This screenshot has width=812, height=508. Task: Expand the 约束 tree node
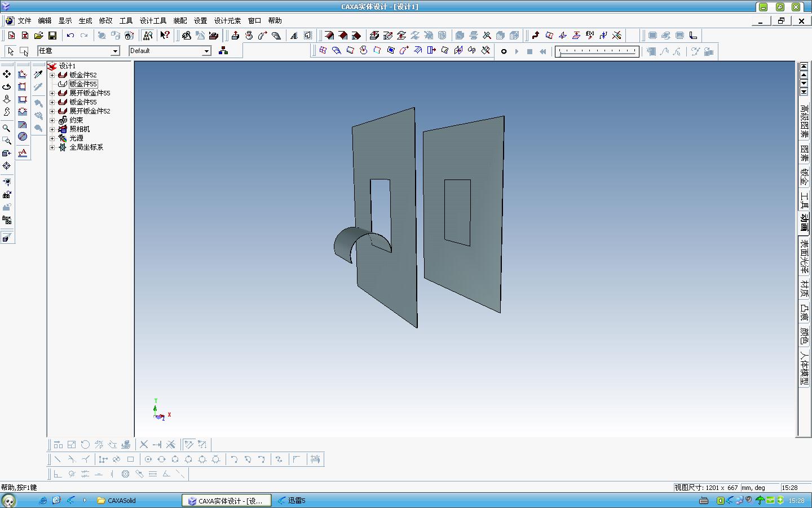coord(52,120)
